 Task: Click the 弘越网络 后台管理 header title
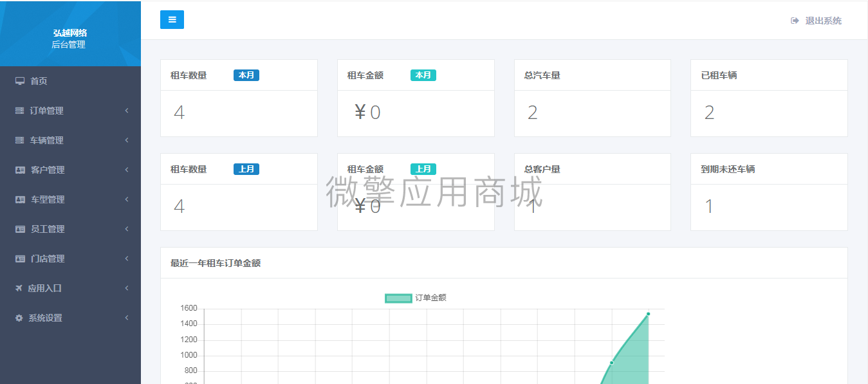pos(69,39)
